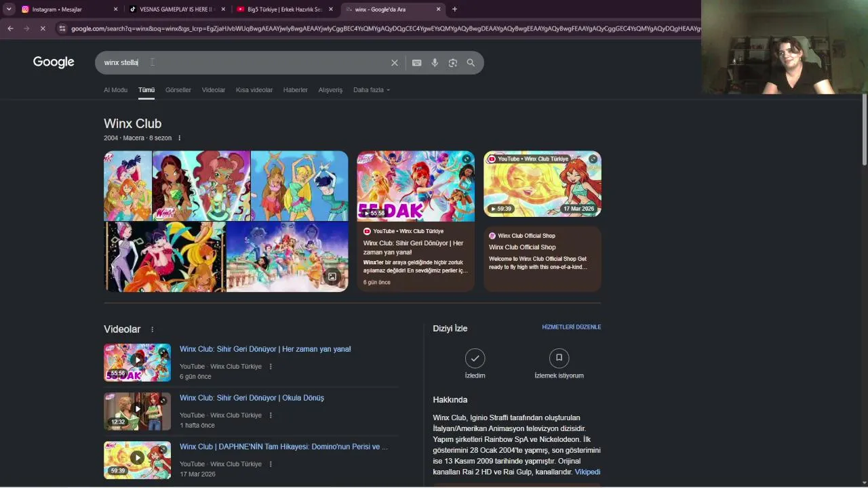The width and height of the screenshot is (868, 488).
Task: Open Kısa videolar results
Action: pos(254,90)
